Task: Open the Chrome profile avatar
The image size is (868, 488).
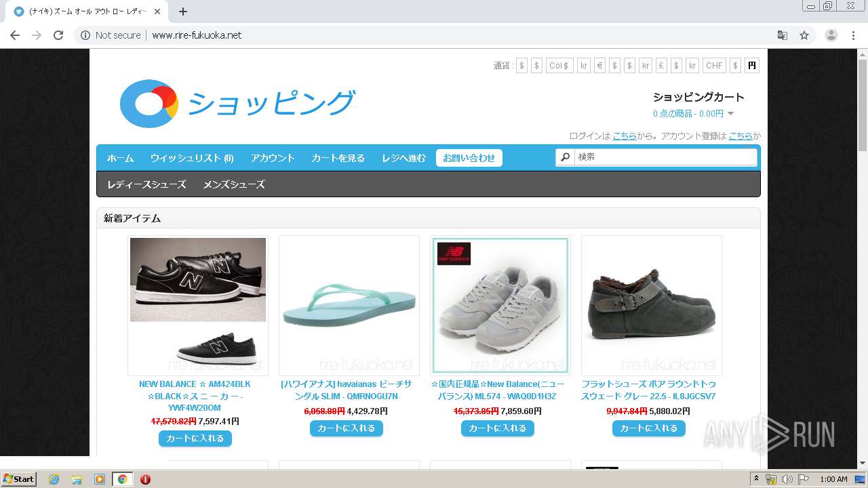Action: (831, 35)
